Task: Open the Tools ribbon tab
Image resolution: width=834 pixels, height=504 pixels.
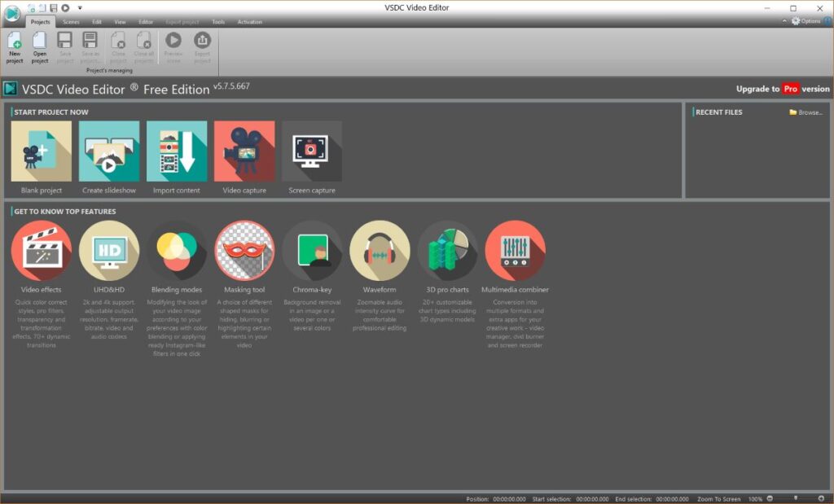Action: 218,22
